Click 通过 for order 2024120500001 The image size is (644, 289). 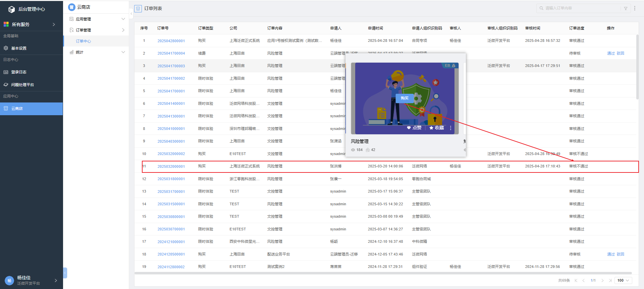tap(611, 254)
